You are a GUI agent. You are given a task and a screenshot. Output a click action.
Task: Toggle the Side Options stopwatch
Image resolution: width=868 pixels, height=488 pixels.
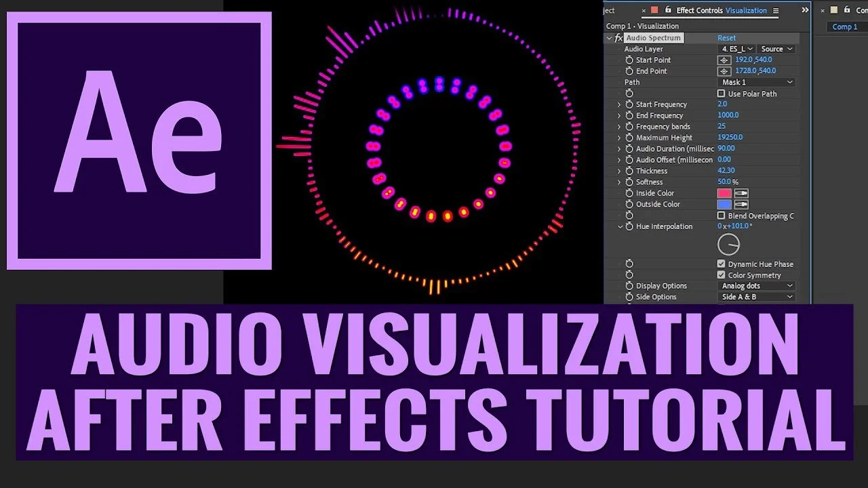tap(629, 297)
